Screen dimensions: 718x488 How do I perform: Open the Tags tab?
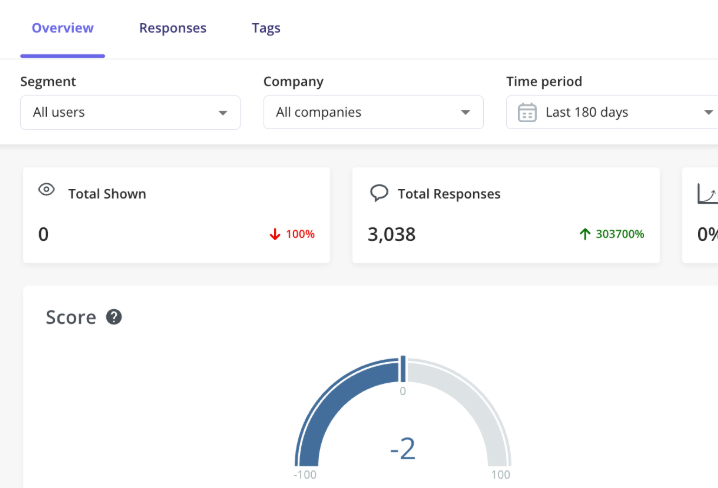click(x=266, y=28)
